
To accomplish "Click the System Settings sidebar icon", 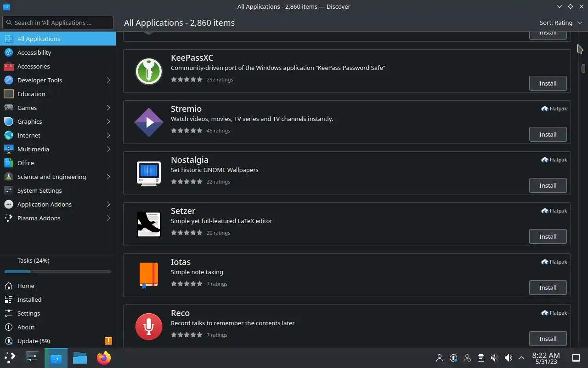I will click(8, 190).
